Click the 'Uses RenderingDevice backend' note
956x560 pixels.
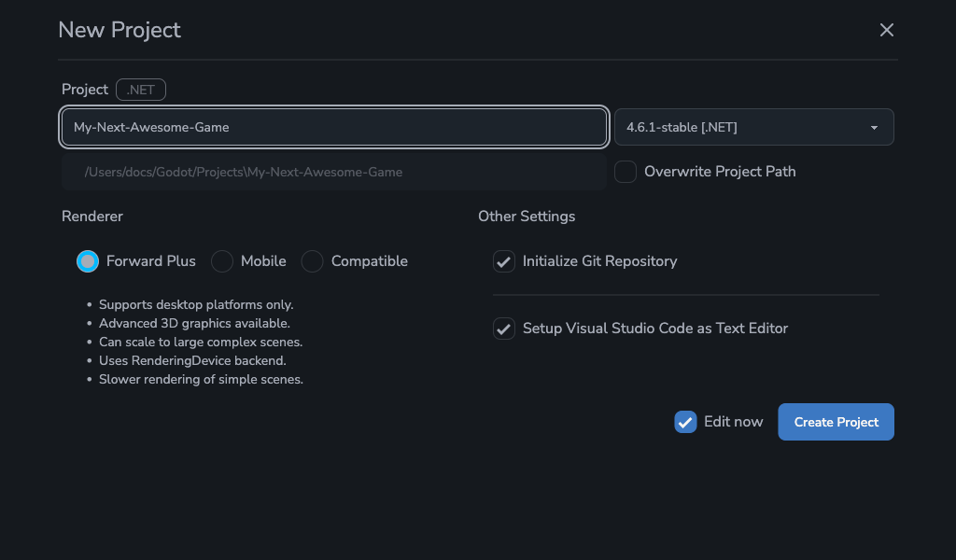click(x=192, y=361)
